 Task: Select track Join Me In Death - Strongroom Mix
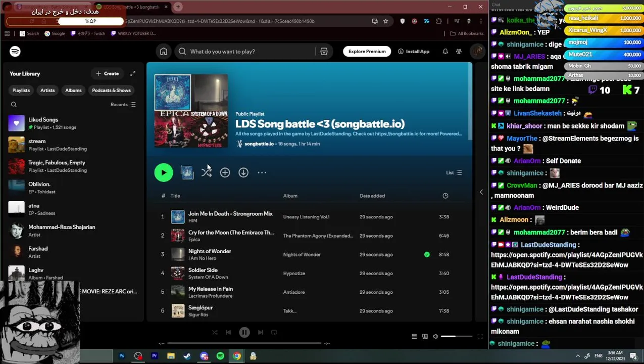230,214
